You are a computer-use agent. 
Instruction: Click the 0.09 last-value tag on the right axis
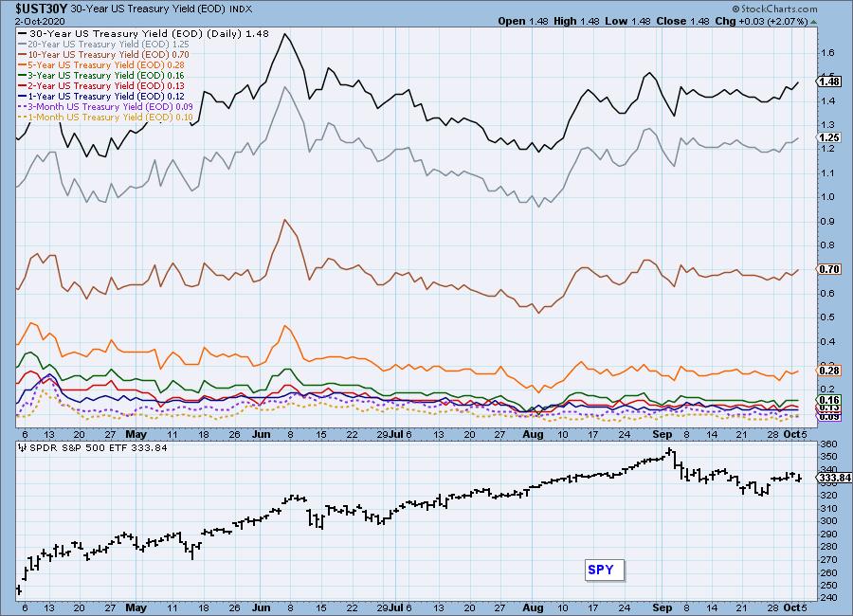[x=829, y=417]
